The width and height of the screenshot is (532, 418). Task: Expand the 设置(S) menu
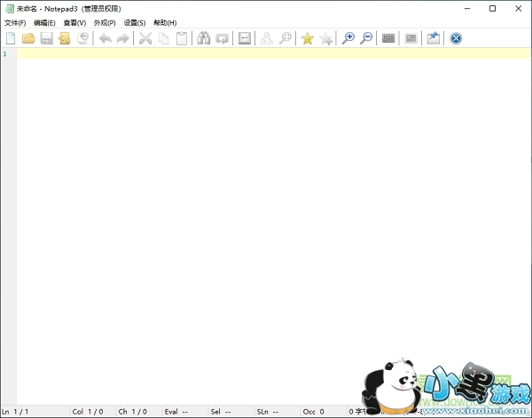pos(135,22)
